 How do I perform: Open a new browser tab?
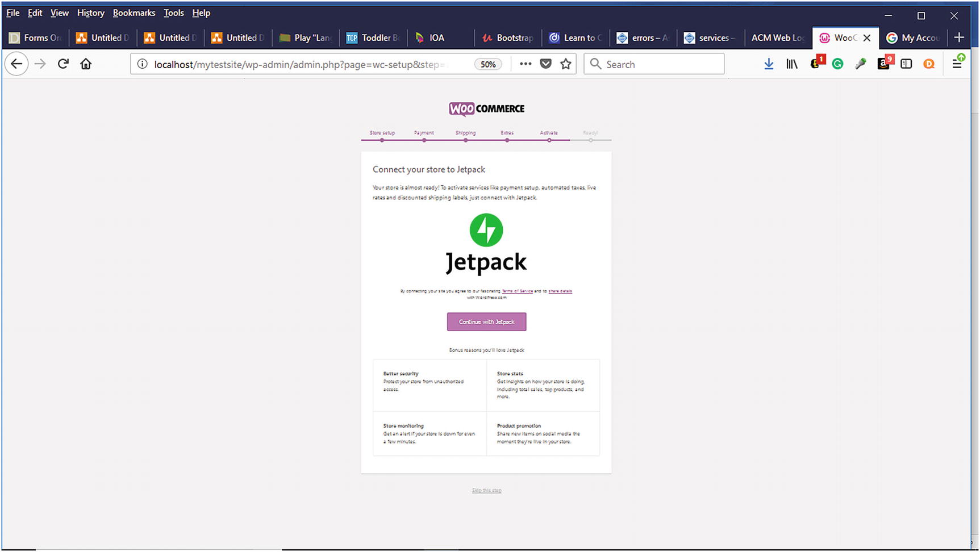click(x=959, y=37)
